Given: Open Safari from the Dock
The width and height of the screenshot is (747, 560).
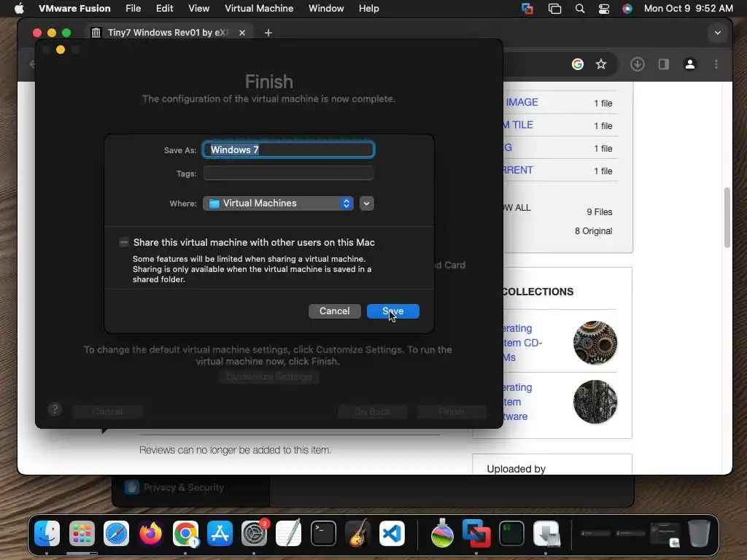Looking at the screenshot, I should 116,533.
